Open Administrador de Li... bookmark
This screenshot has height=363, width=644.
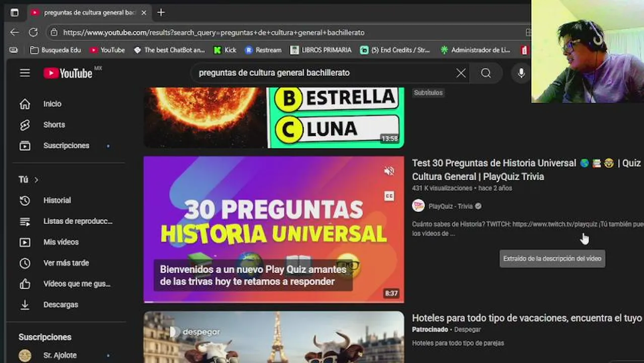click(476, 50)
